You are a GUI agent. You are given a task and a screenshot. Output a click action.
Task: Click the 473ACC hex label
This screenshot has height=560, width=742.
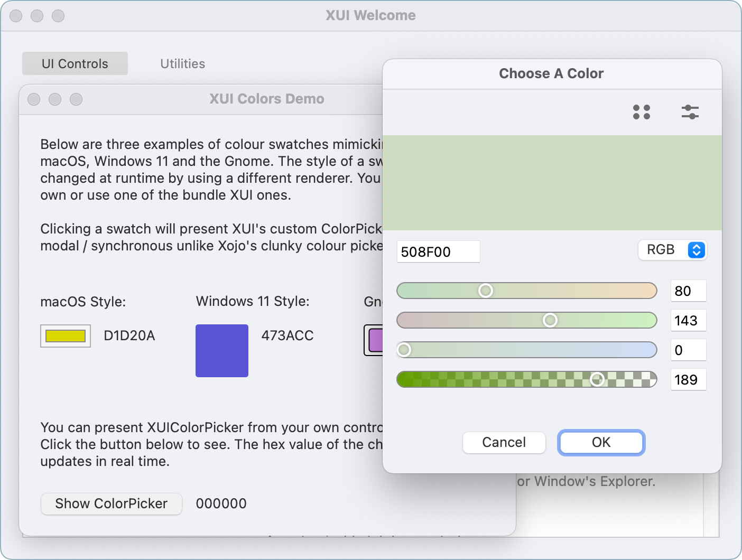(x=287, y=335)
